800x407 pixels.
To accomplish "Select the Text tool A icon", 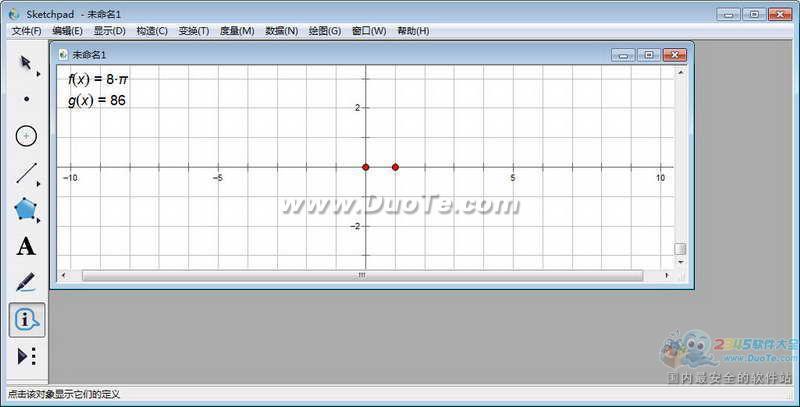I will pyautogui.click(x=26, y=246).
